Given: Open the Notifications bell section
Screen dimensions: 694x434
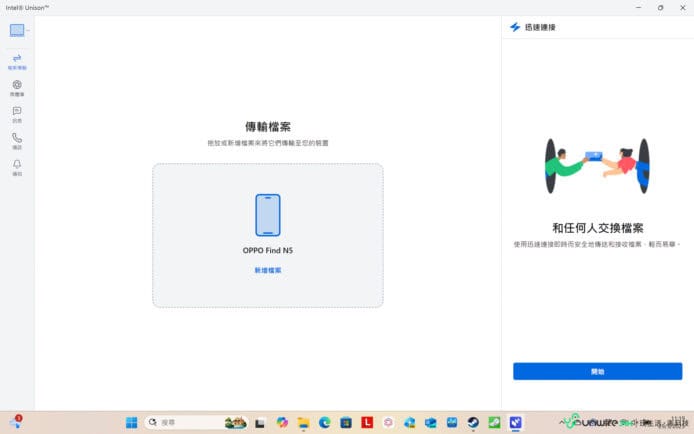Looking at the screenshot, I should point(17,168).
